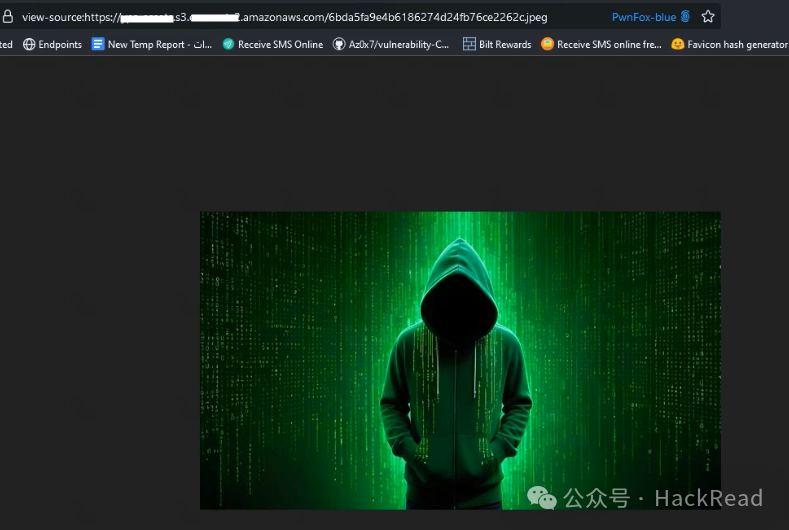Open the first Receive SMS Online bookmark
Viewport: 789px width, 530px height.
click(x=273, y=44)
